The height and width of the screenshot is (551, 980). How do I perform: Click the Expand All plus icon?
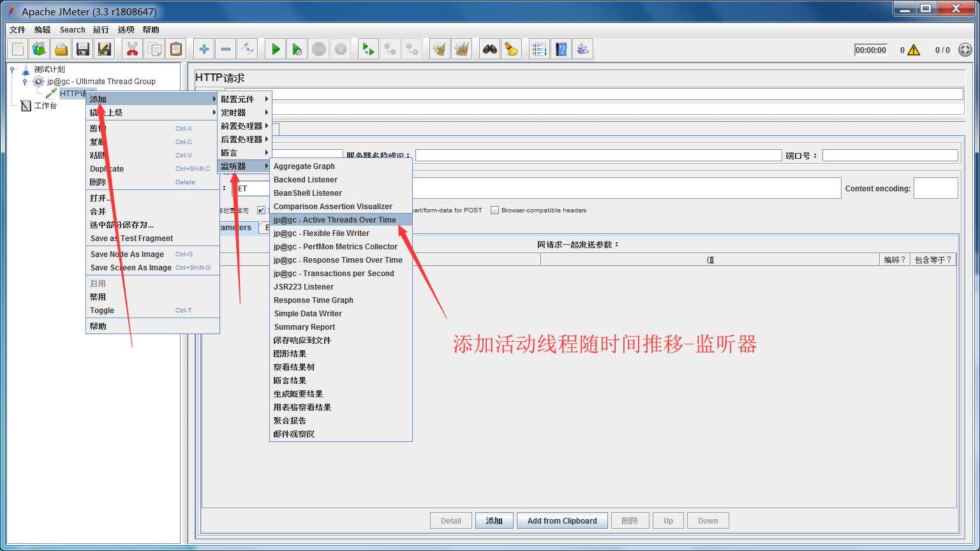click(204, 49)
